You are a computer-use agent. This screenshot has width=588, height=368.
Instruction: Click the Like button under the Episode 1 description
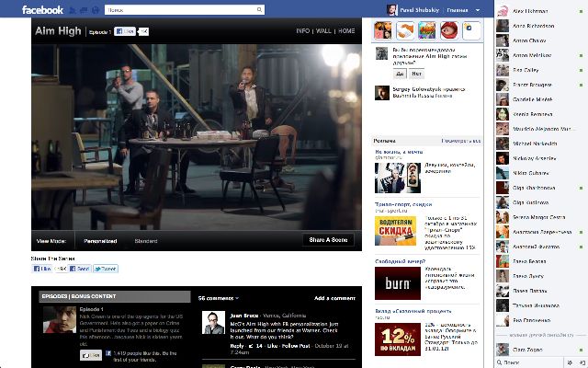[x=91, y=355]
